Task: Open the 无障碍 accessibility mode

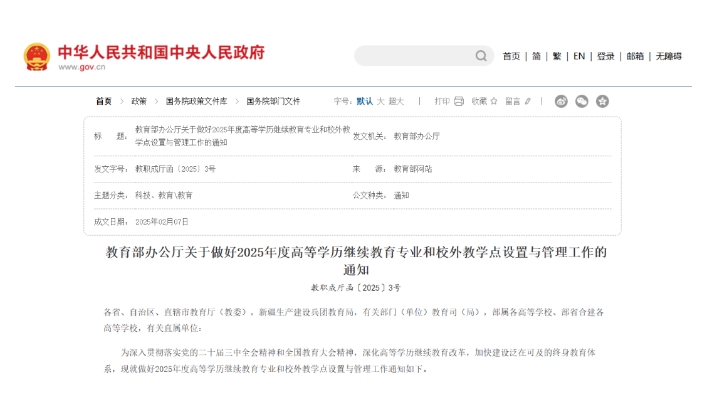Action: (669, 56)
